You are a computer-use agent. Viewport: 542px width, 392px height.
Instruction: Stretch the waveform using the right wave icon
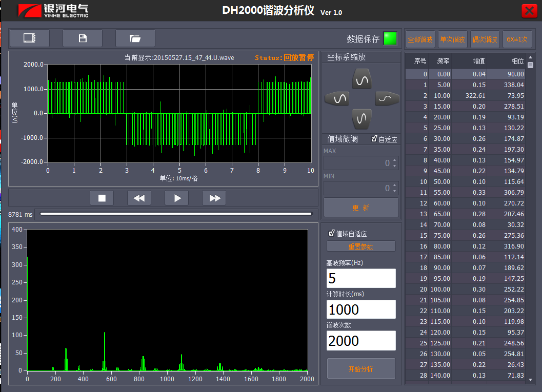point(385,99)
